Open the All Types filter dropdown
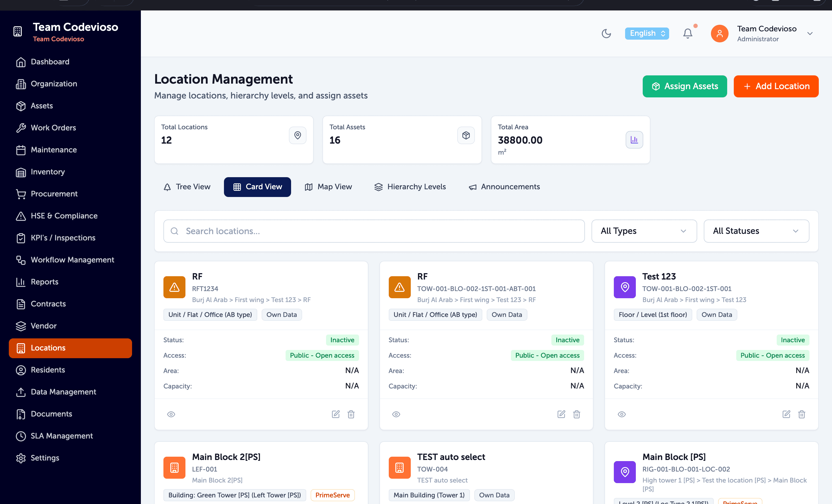This screenshot has width=832, height=504. tap(644, 231)
